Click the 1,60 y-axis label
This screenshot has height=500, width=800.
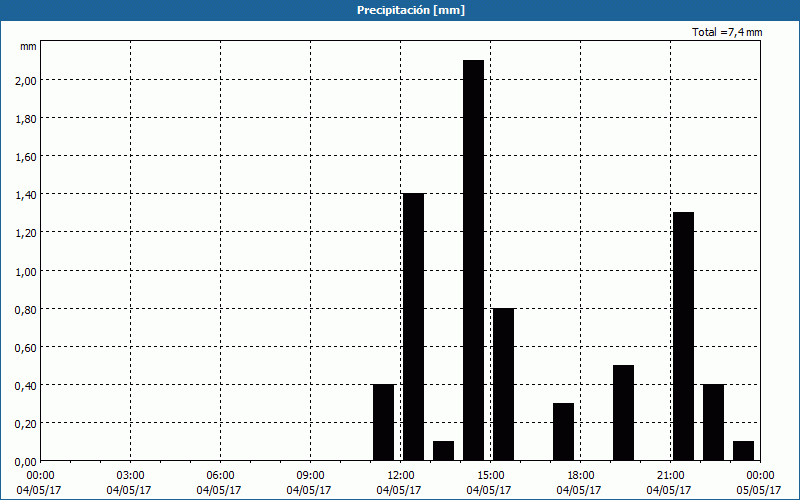click(26, 157)
